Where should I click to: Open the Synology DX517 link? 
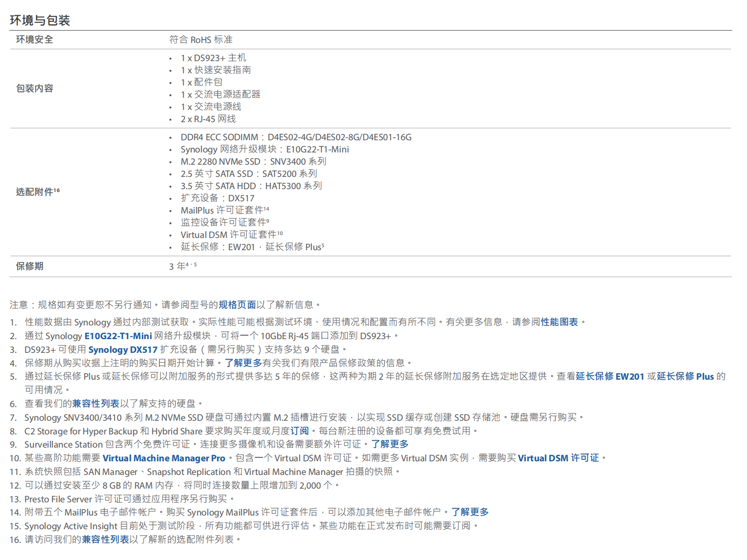[x=123, y=349]
